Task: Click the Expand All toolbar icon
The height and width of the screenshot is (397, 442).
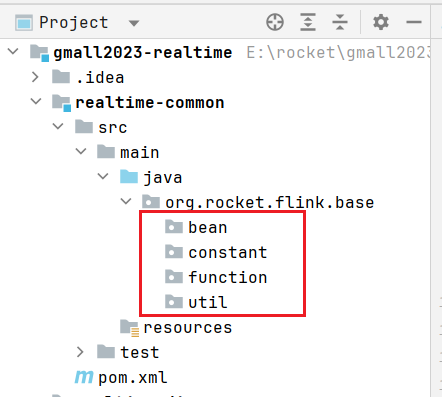Action: (308, 22)
